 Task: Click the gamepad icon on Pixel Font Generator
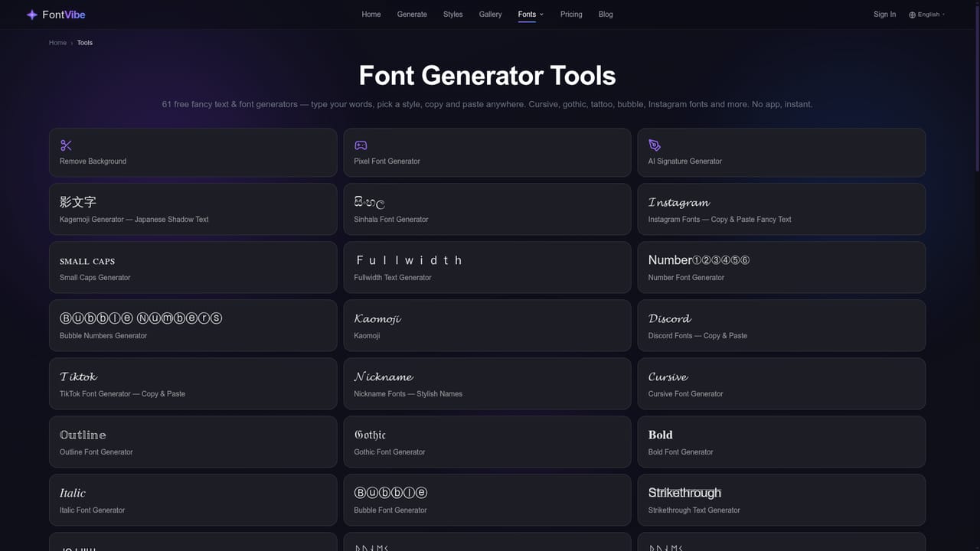(x=361, y=145)
